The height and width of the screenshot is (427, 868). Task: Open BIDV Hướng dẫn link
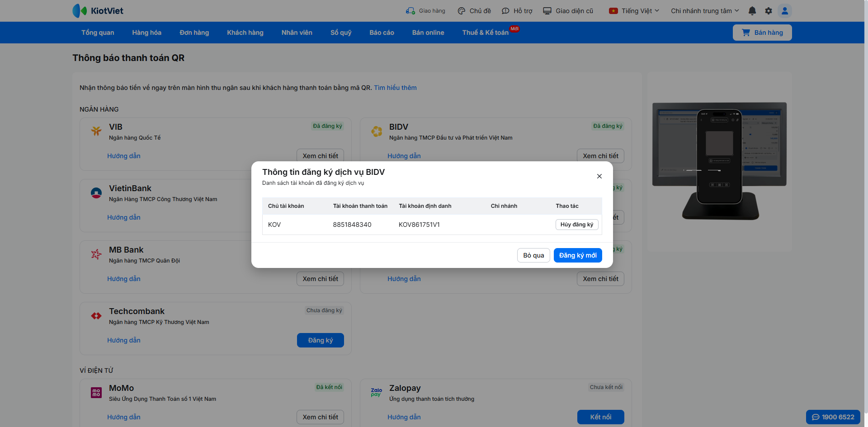(x=404, y=156)
